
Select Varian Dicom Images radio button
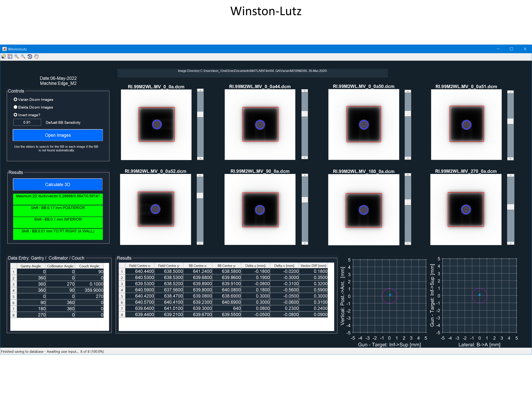click(15, 99)
